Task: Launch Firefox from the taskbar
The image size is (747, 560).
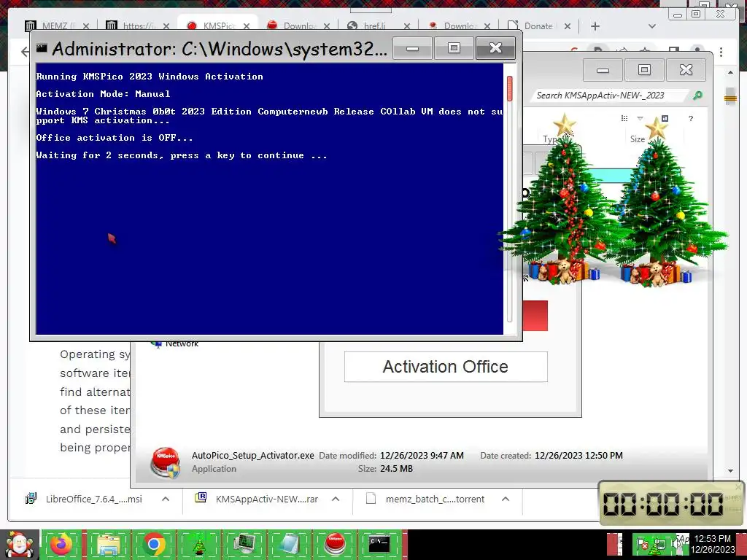Action: pyautogui.click(x=61, y=545)
